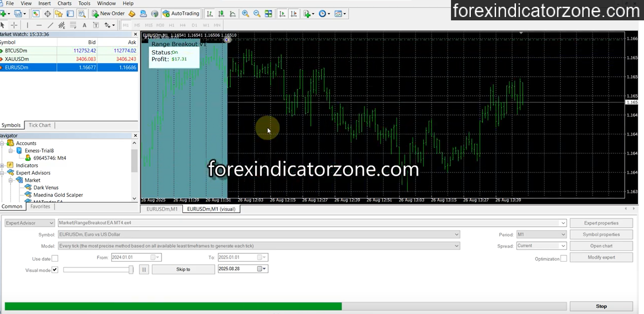Viewport: 644px width, 314px height.
Task: Tick the Use date checkbox
Action: (x=55, y=259)
